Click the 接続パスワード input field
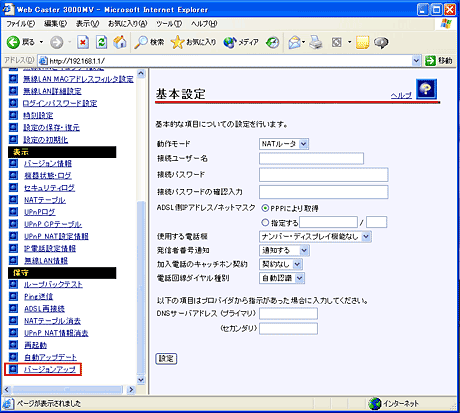Viewport: 460px width, 413px height. coord(324,175)
